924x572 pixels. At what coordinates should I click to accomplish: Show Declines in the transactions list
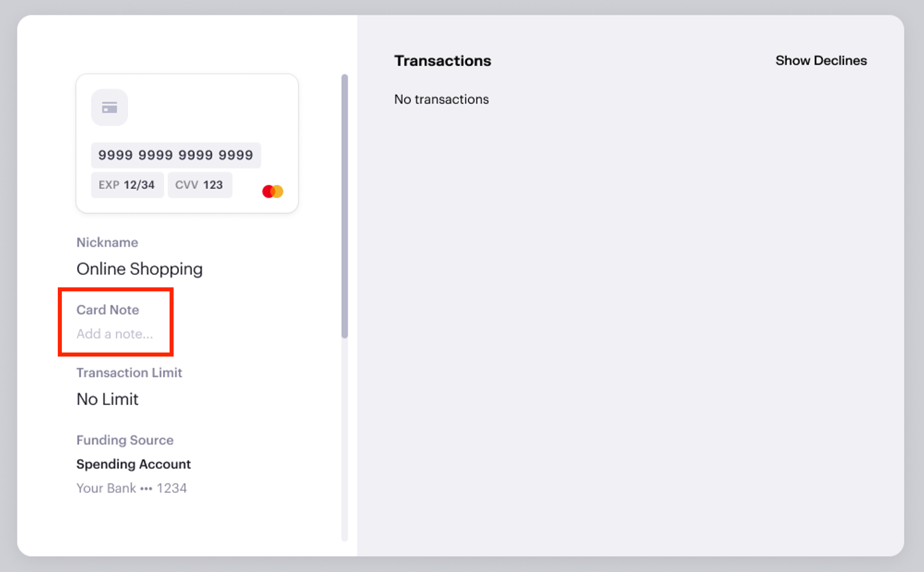coord(821,61)
